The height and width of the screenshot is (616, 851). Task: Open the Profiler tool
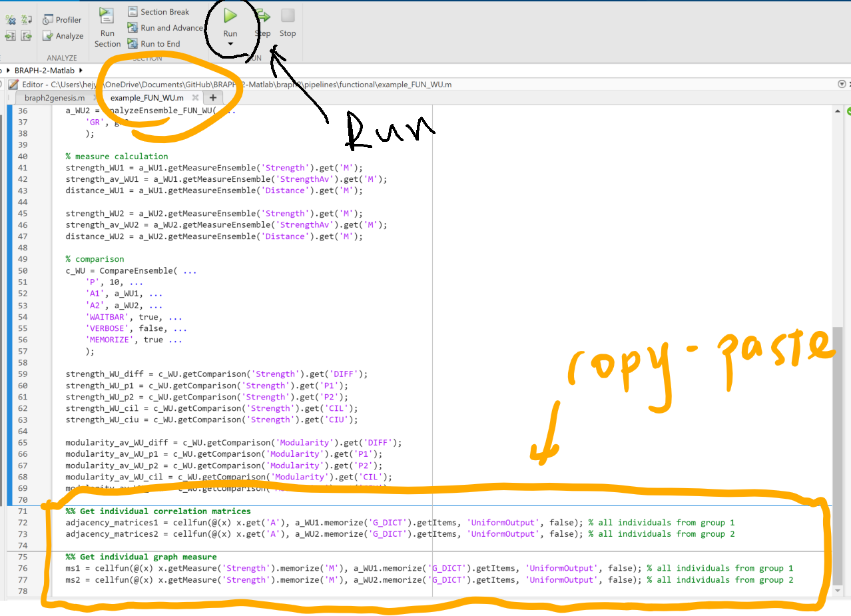pos(62,20)
